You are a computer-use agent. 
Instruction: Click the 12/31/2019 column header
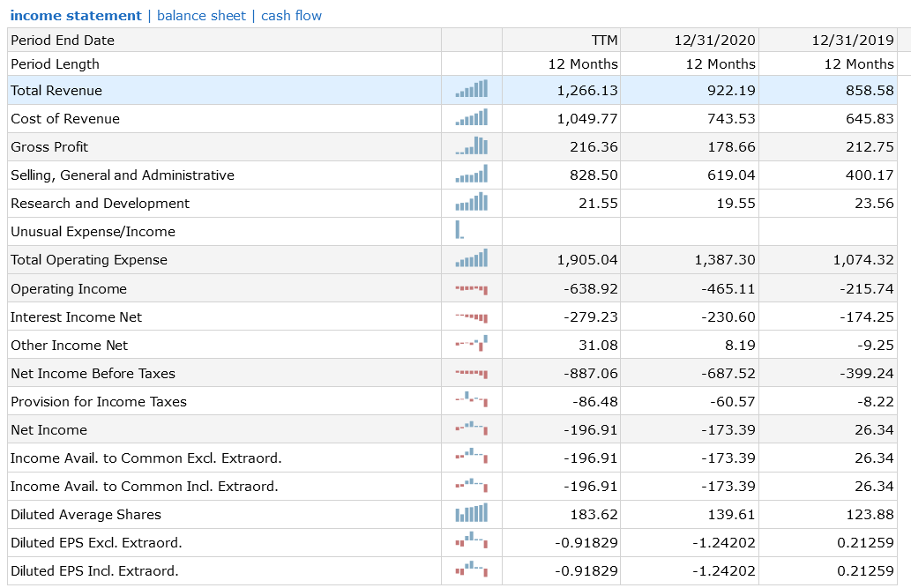click(852, 40)
